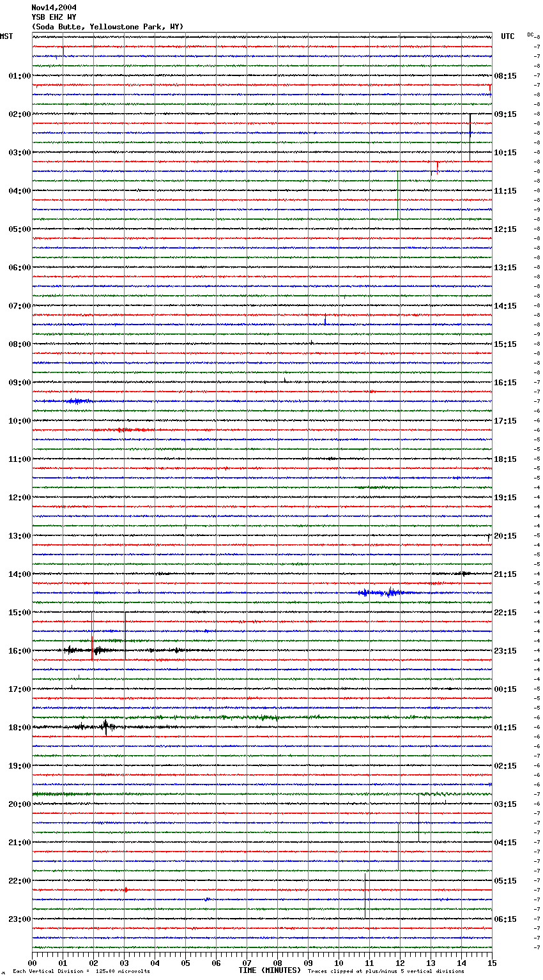Click the DC column header
Screen dimensions: 543x980
[530, 34]
